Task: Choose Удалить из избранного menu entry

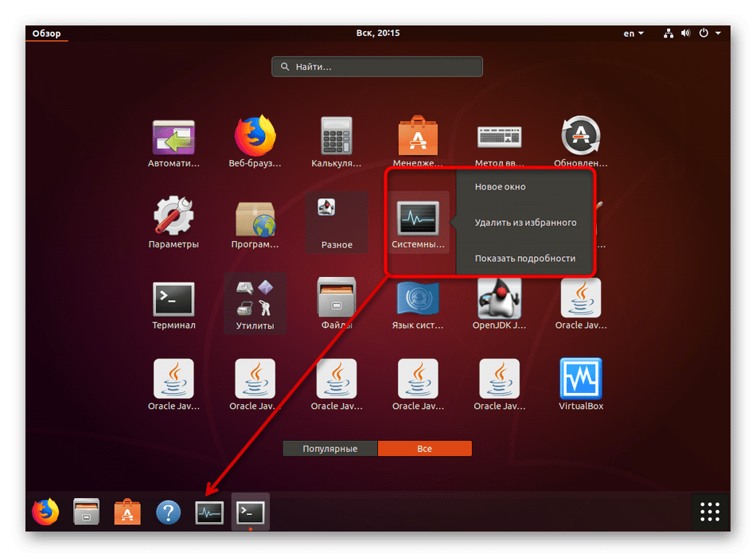Action: [x=525, y=223]
